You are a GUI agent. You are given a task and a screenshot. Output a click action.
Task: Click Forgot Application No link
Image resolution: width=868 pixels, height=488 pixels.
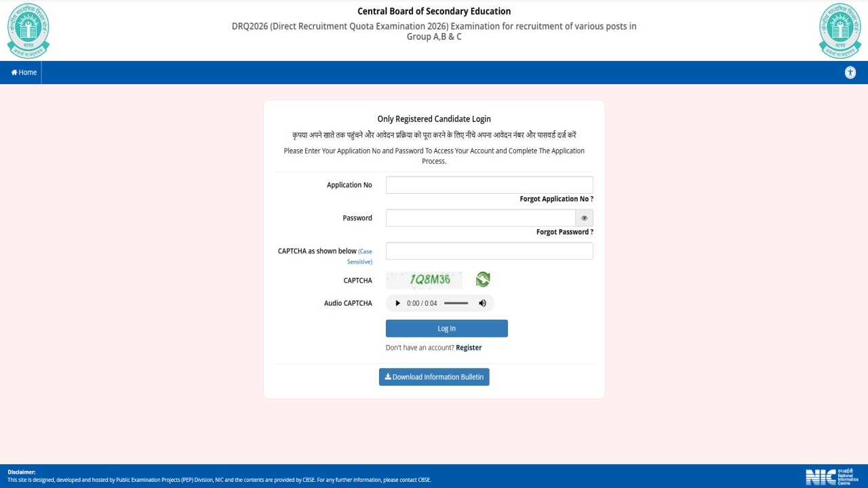tap(556, 199)
